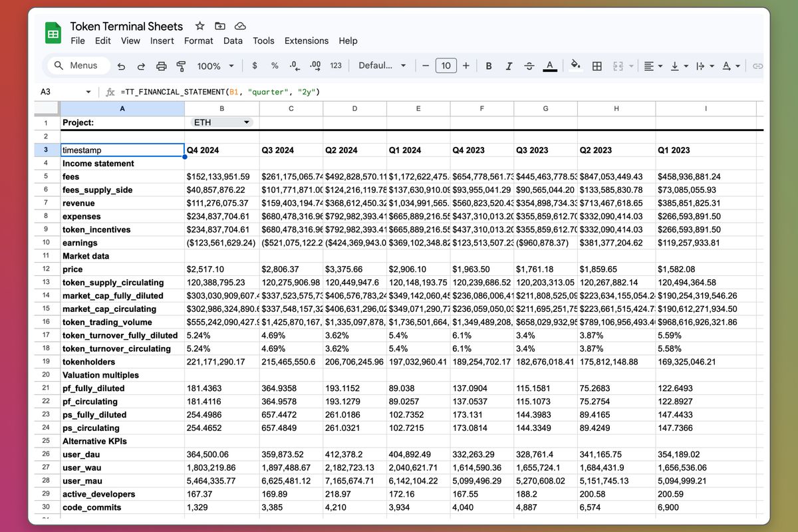This screenshot has width=798, height=532.
Task: Select the 'Alternative KPIs' cell
Action: 122,441
